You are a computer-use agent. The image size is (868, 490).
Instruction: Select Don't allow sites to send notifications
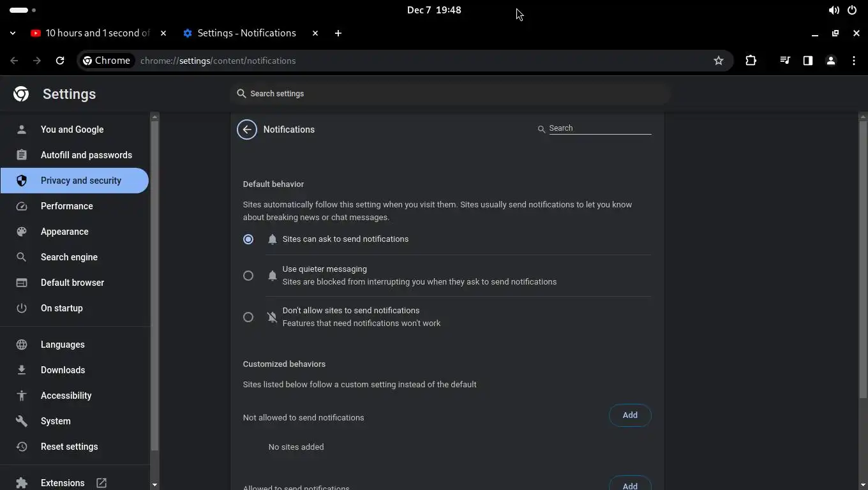click(248, 317)
